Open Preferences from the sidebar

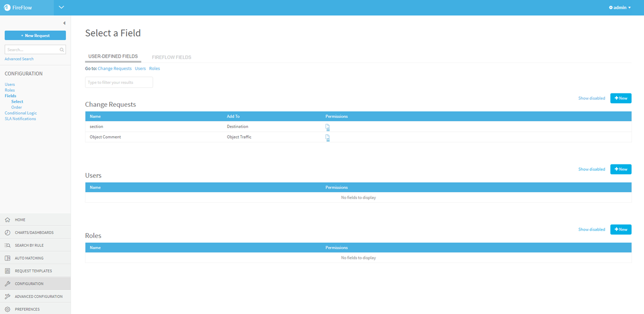27,309
